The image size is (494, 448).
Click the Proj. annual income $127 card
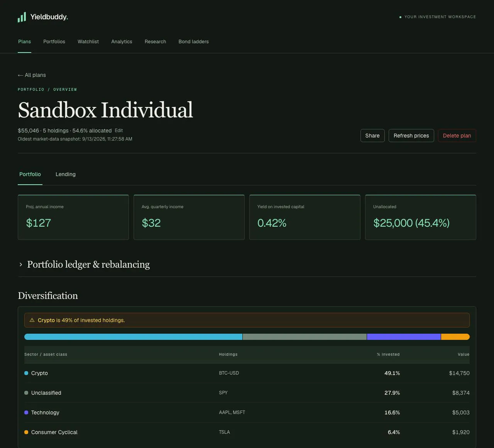pyautogui.click(x=73, y=217)
